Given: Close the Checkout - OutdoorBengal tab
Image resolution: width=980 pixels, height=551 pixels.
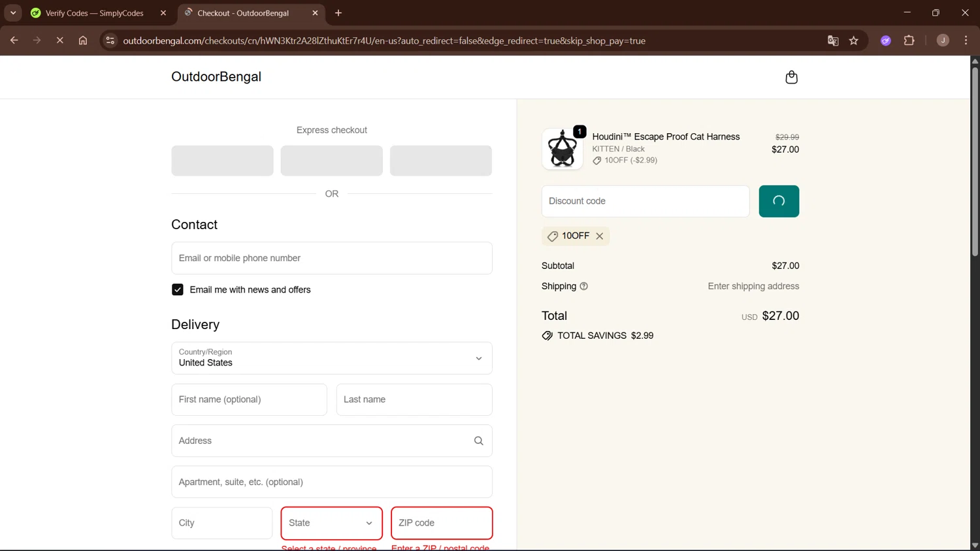Looking at the screenshot, I should [315, 13].
